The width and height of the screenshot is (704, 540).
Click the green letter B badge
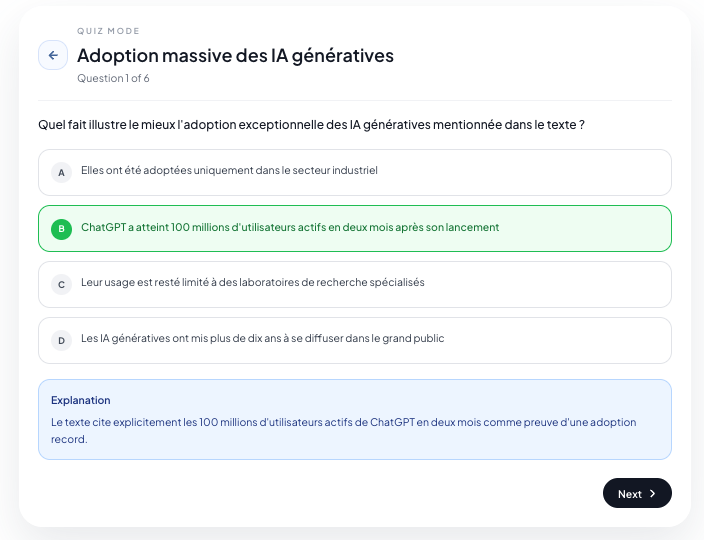tap(62, 229)
